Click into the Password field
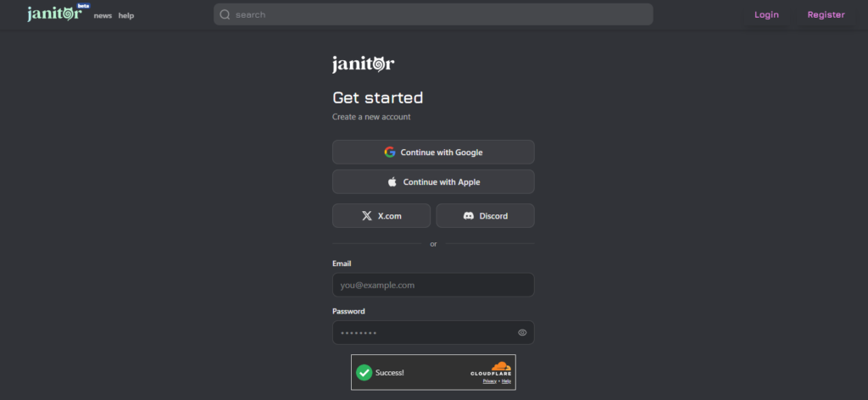 pyautogui.click(x=433, y=332)
